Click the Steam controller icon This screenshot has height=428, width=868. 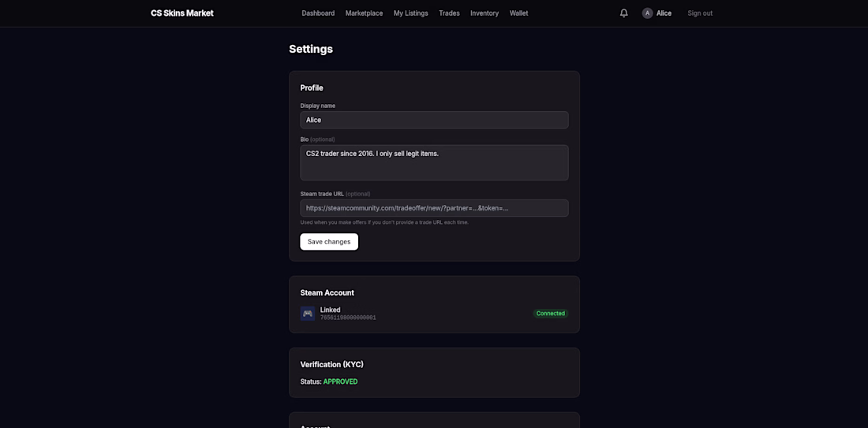[308, 314]
